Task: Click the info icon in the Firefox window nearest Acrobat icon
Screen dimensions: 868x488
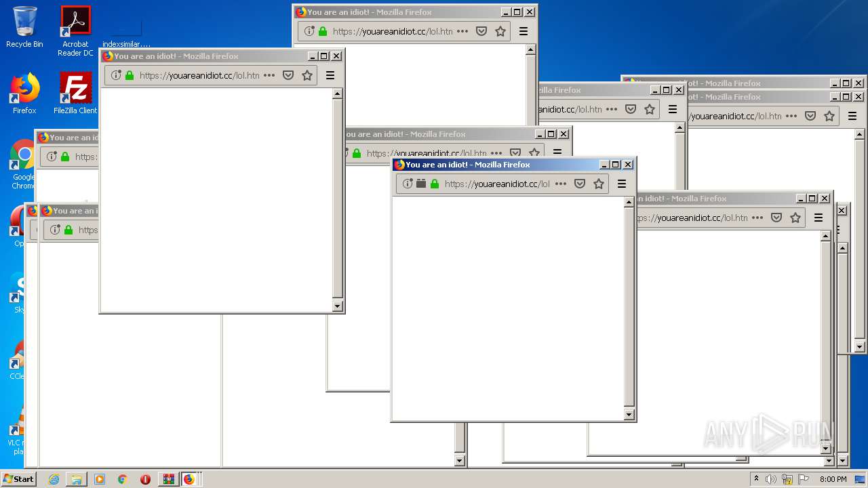Action: [x=116, y=75]
